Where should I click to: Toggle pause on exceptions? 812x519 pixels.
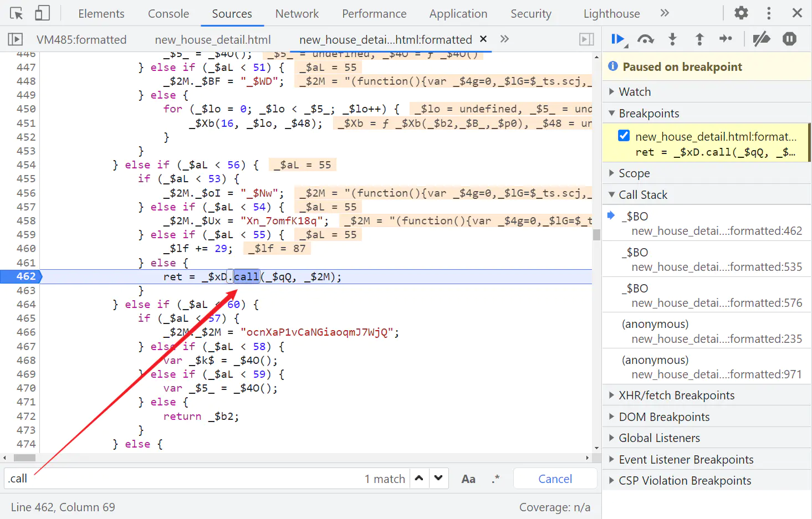tap(789, 39)
